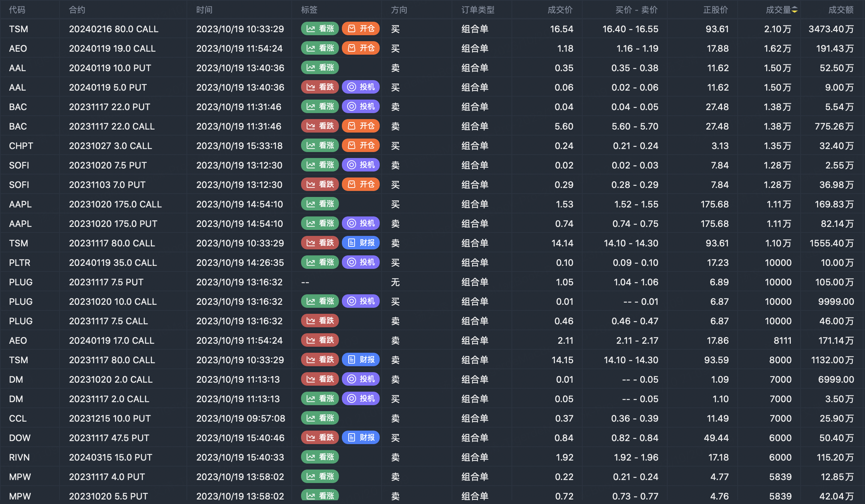Click 财报 tag in TSM 14.14 price row
The image size is (865, 504).
(x=361, y=243)
